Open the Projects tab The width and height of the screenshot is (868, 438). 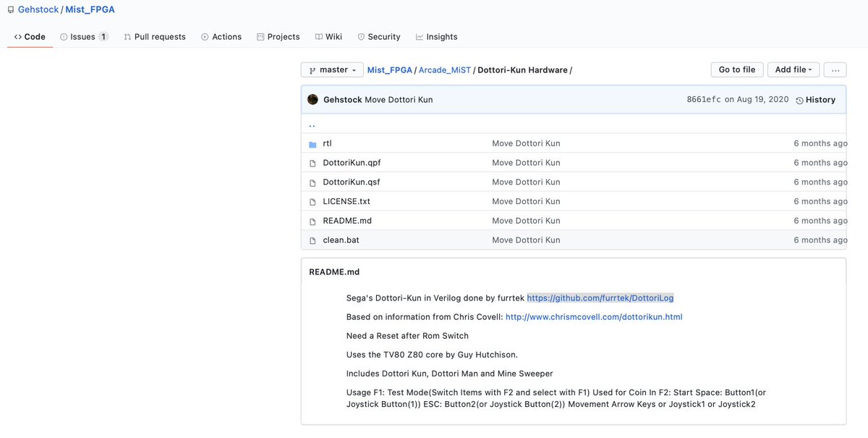278,37
